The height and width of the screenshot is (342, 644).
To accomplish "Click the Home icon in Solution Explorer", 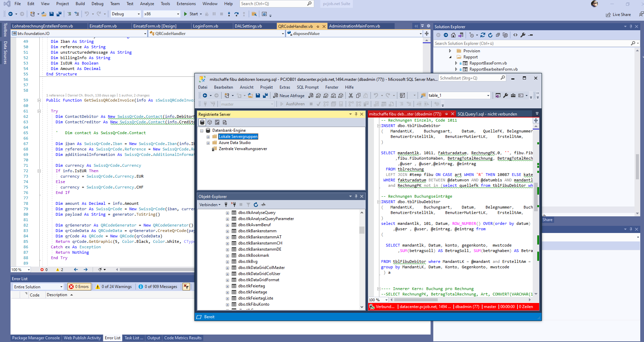I will click(453, 35).
